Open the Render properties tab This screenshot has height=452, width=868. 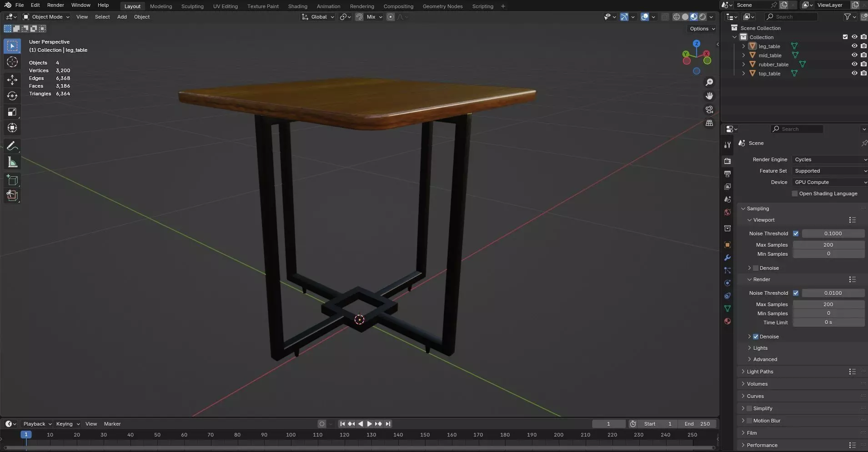pos(728,161)
